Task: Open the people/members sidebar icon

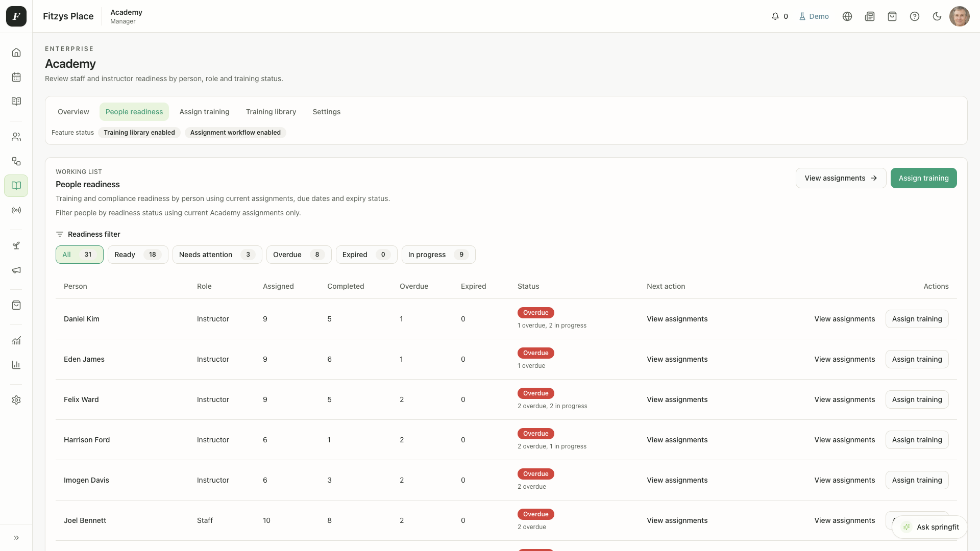Action: click(x=16, y=137)
